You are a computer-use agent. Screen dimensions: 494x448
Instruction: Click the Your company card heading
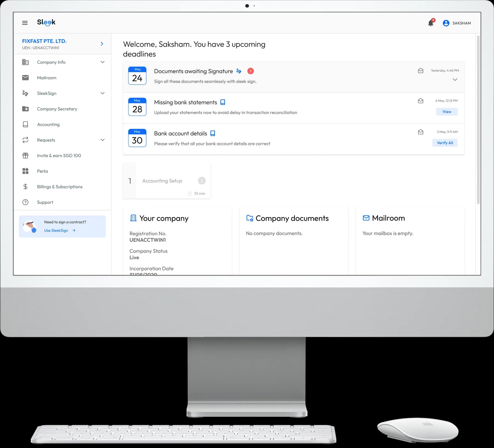(164, 218)
